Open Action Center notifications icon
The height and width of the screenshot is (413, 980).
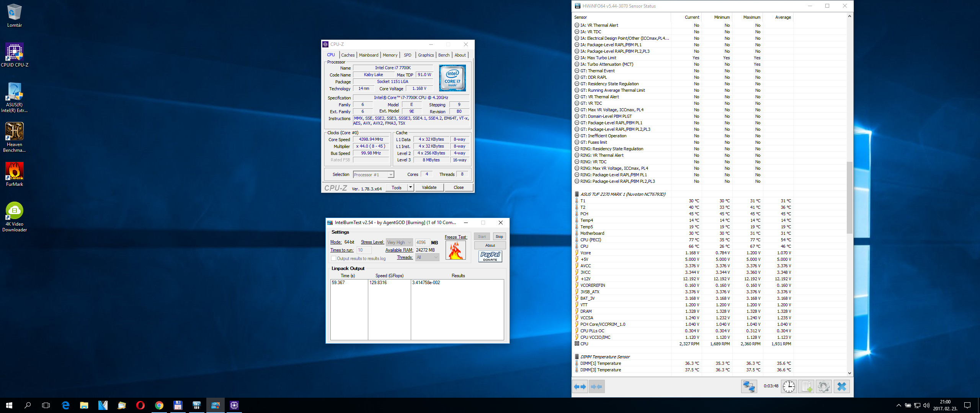pyautogui.click(x=967, y=405)
